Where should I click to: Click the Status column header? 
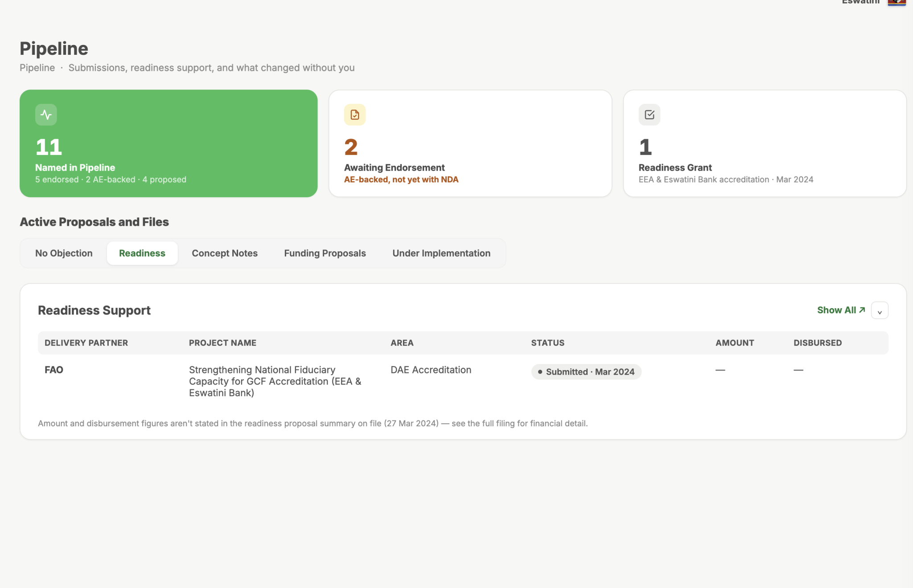tap(548, 343)
